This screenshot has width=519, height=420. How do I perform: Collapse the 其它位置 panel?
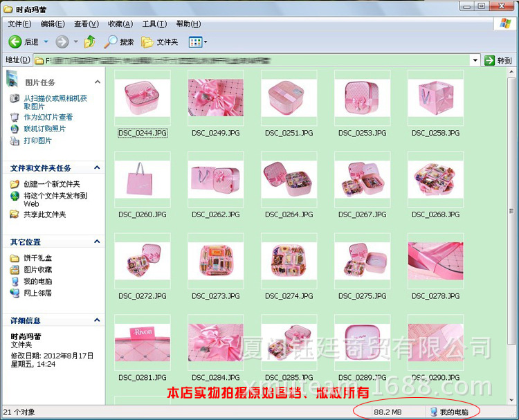(x=97, y=241)
